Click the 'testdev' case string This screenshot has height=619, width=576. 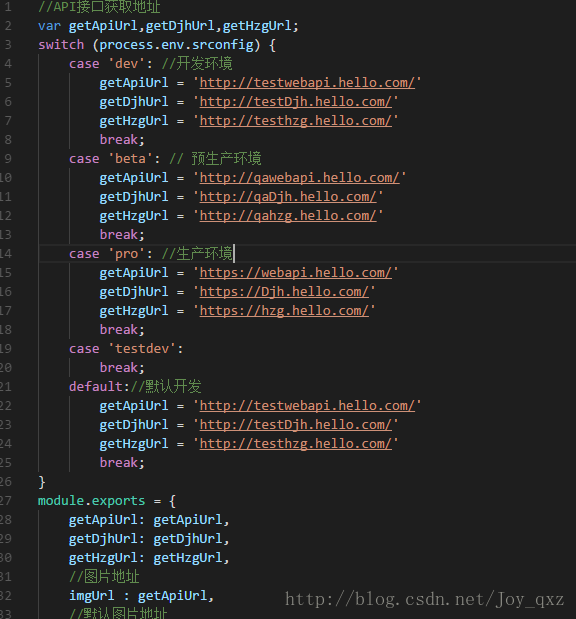point(142,349)
